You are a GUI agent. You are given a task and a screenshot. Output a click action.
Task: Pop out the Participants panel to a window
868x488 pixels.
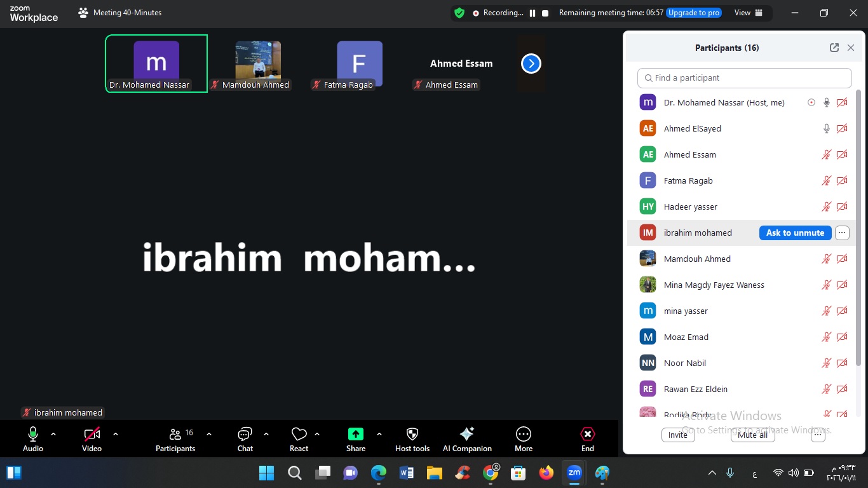click(x=834, y=47)
